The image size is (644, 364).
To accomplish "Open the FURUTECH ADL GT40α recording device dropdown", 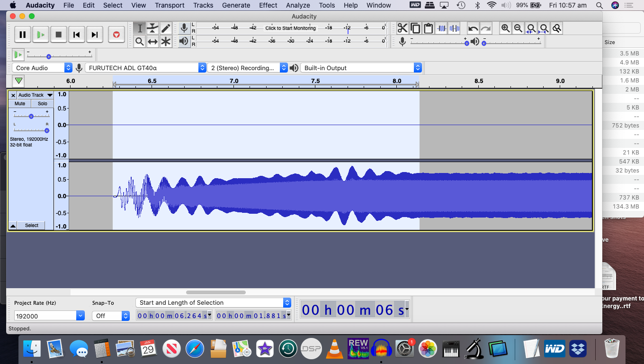I will click(x=145, y=68).
